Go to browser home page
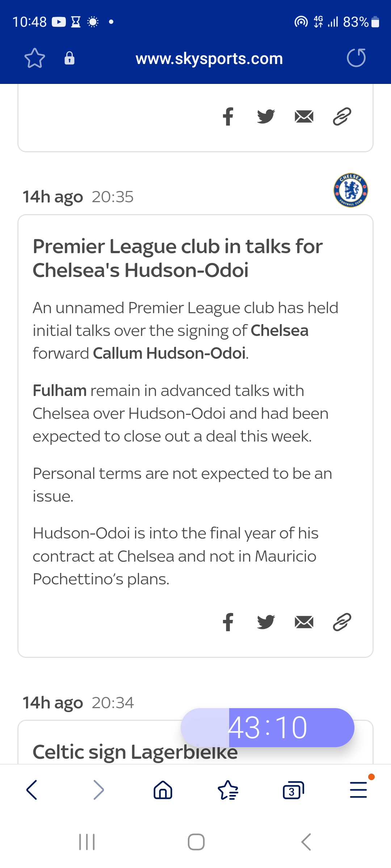 tap(163, 790)
